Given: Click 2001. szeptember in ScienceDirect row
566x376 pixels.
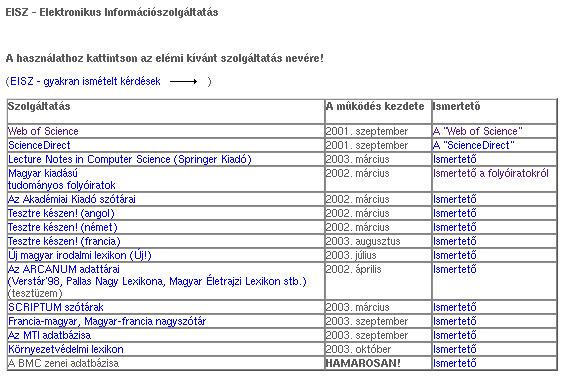Looking at the screenshot, I should (367, 145).
